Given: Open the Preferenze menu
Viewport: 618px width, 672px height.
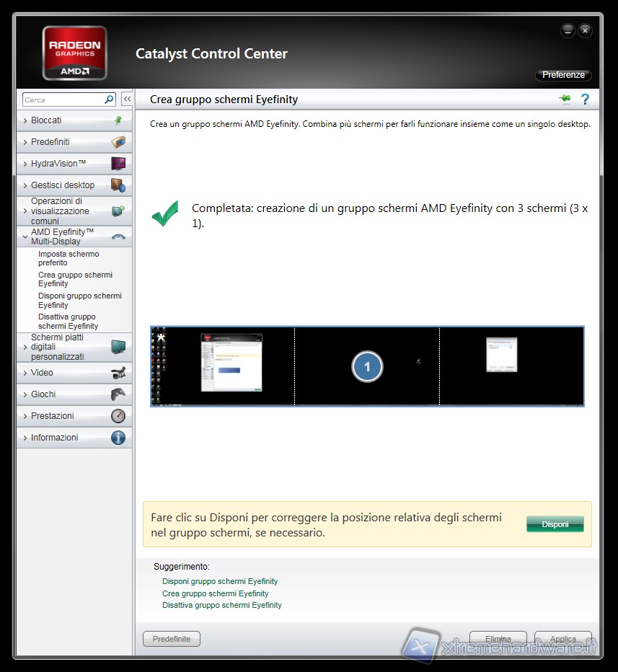Looking at the screenshot, I should 563,75.
